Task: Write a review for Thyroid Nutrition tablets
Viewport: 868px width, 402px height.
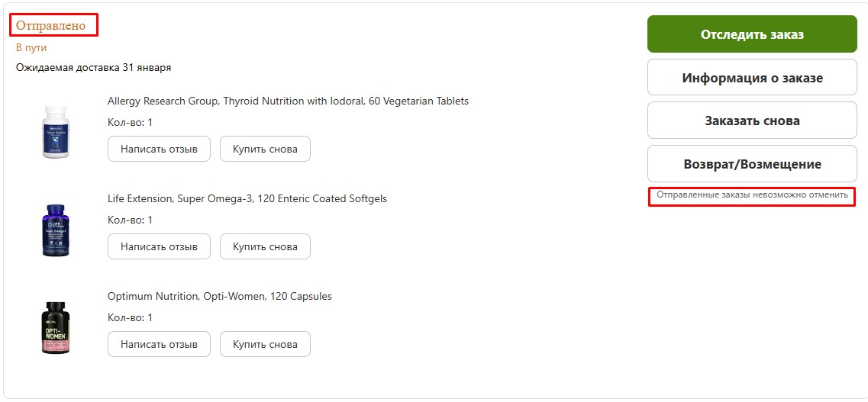Action: point(159,149)
